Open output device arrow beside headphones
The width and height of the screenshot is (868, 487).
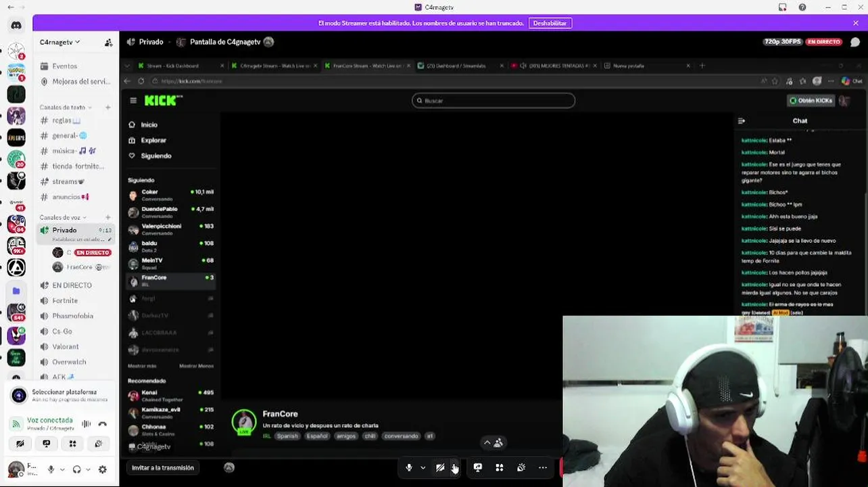[88, 469]
